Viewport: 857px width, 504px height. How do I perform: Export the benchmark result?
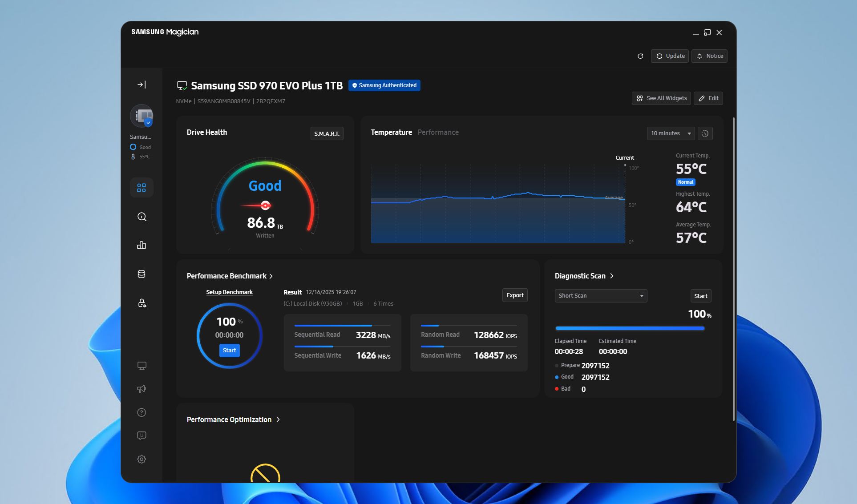[x=514, y=295]
